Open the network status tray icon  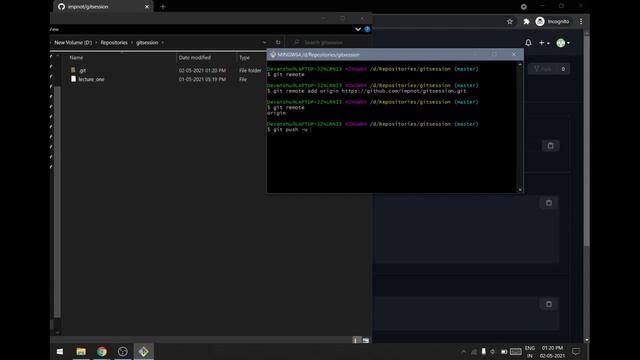(x=474, y=351)
